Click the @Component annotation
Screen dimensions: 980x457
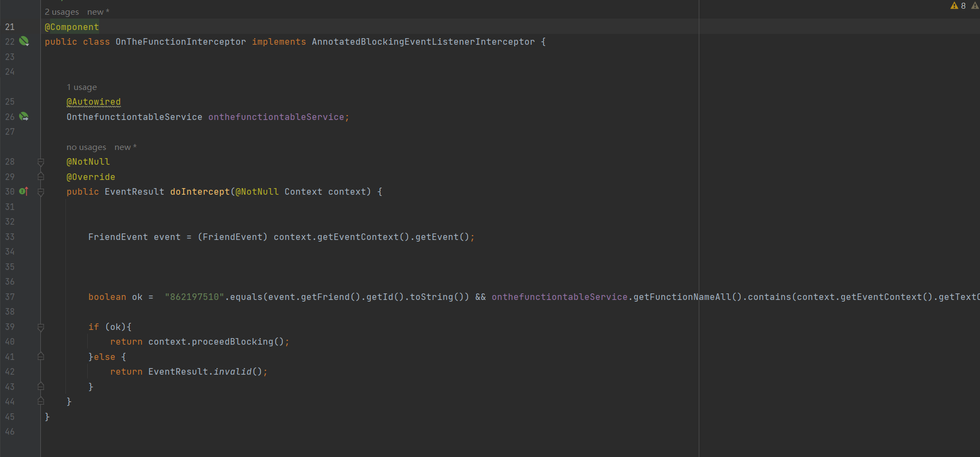72,27
